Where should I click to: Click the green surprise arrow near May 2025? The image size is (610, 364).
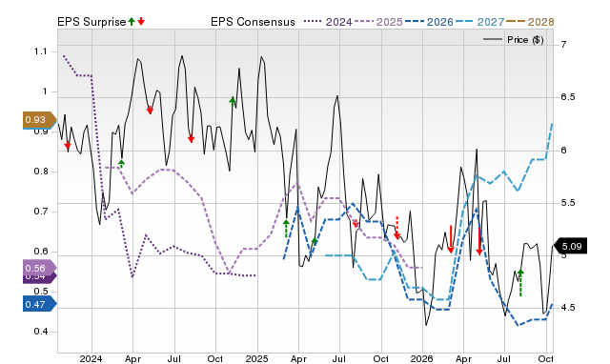315,241
